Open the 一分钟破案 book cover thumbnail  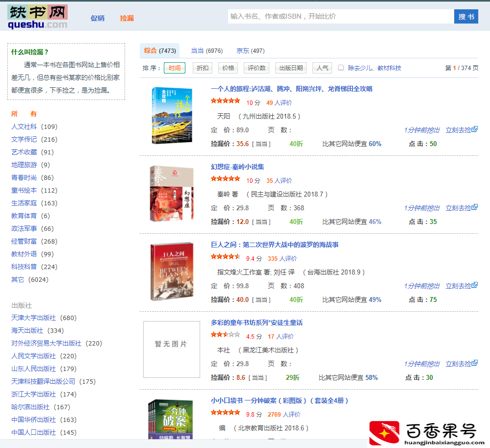(170, 419)
